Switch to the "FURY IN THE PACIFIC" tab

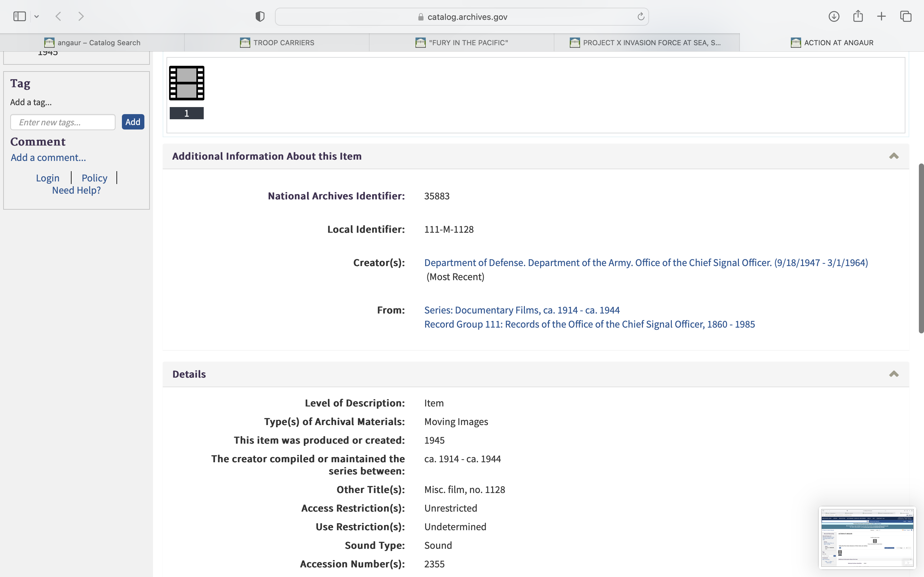click(x=462, y=43)
